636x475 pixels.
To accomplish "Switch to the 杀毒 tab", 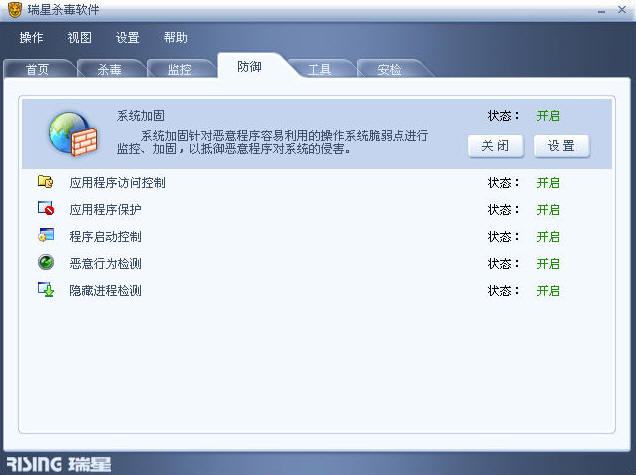I will pyautogui.click(x=110, y=69).
